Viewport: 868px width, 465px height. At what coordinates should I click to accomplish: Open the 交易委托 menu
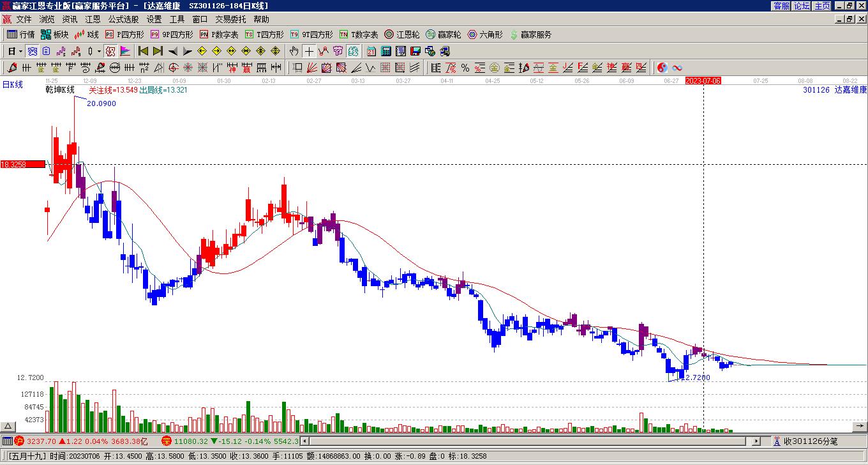pyautogui.click(x=230, y=20)
